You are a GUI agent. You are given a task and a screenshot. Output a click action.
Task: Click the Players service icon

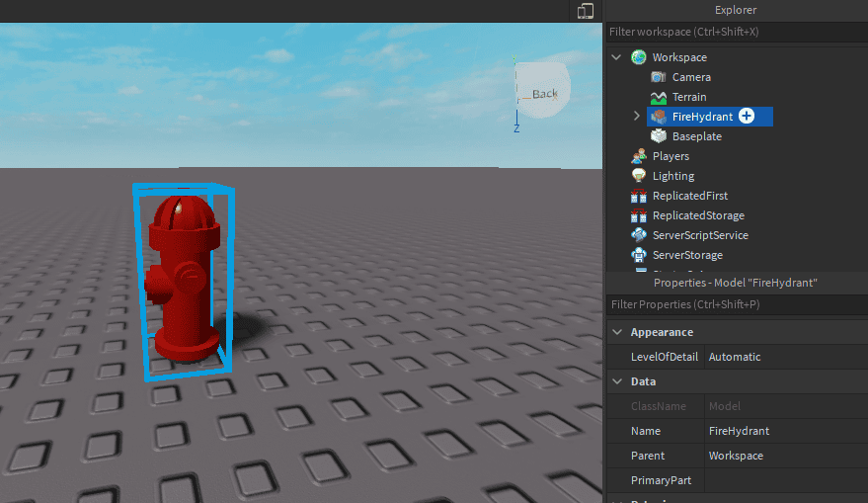pyautogui.click(x=639, y=156)
